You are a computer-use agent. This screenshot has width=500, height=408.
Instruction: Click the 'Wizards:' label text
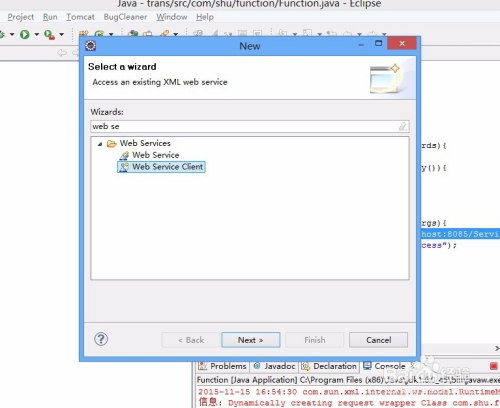[x=107, y=112]
